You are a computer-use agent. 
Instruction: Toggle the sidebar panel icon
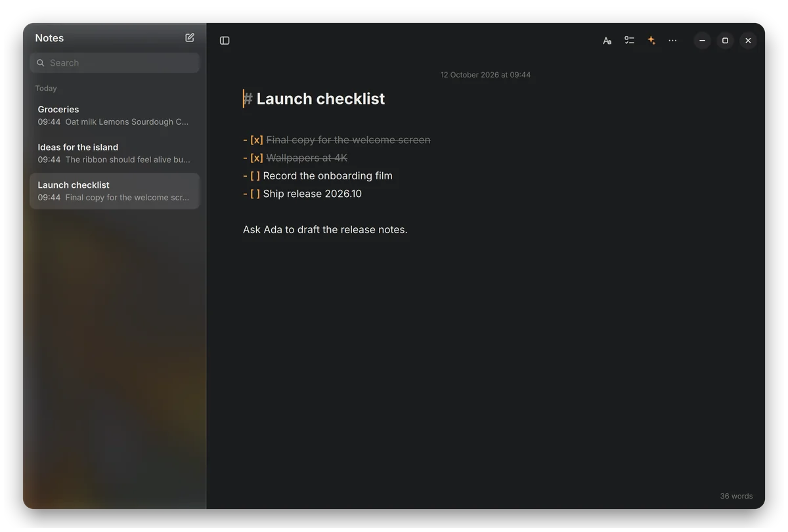[225, 41]
